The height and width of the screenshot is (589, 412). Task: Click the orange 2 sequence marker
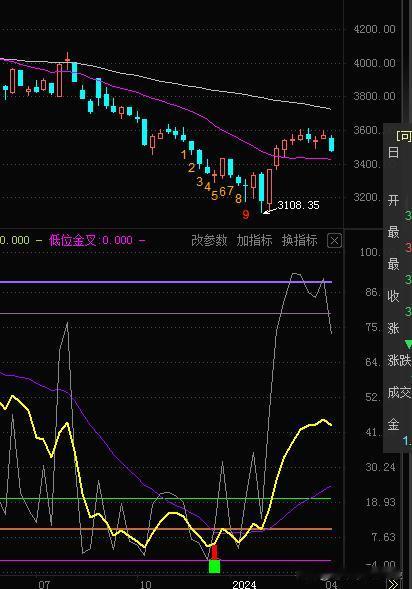click(192, 168)
